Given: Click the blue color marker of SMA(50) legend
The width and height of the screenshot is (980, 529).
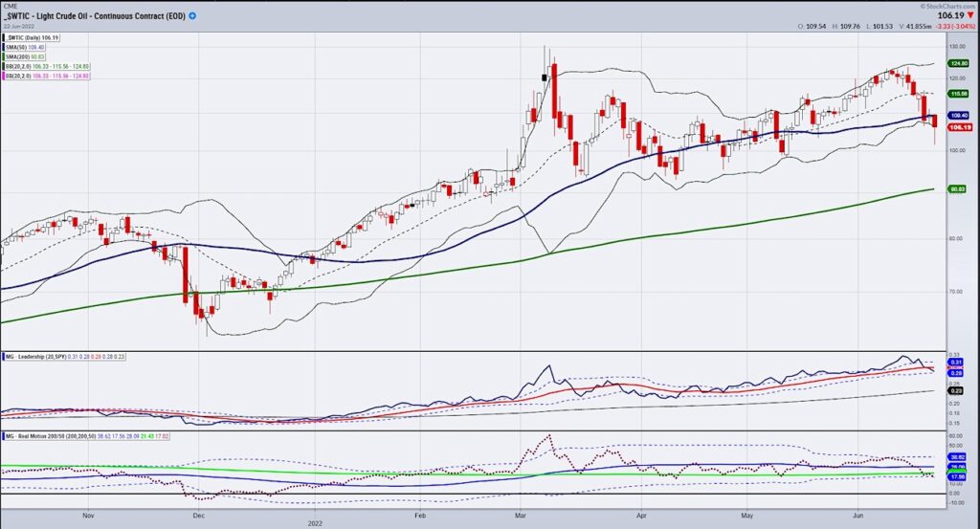Looking at the screenshot, I should (x=4, y=48).
